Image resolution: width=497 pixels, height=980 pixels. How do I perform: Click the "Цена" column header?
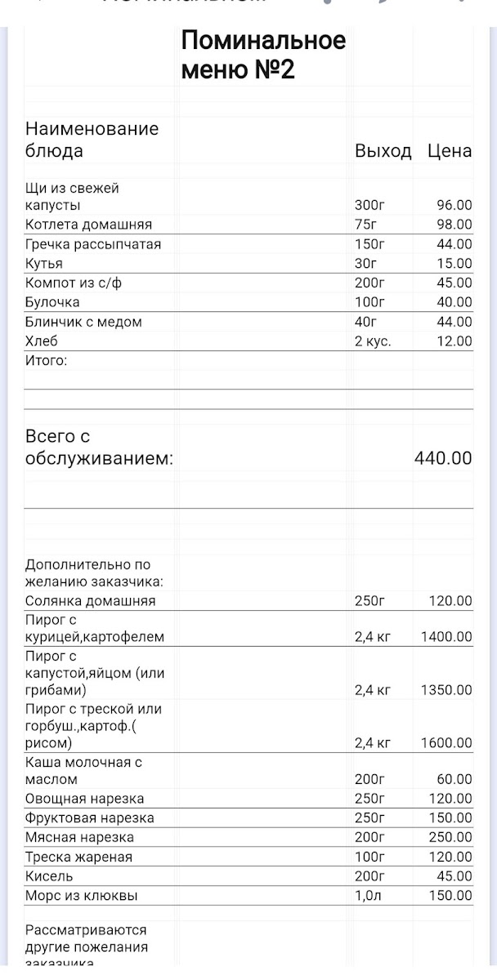click(x=450, y=151)
